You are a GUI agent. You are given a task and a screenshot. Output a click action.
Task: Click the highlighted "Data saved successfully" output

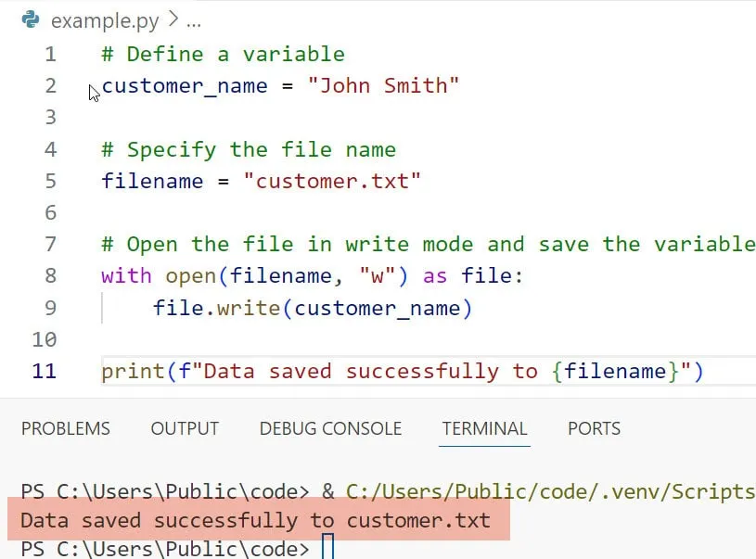tap(255, 521)
